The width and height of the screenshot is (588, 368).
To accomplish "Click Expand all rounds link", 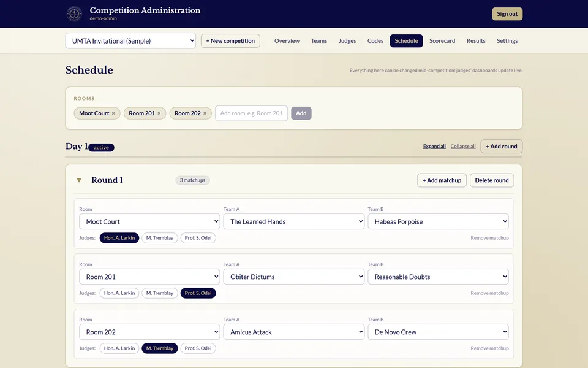I will [434, 147].
